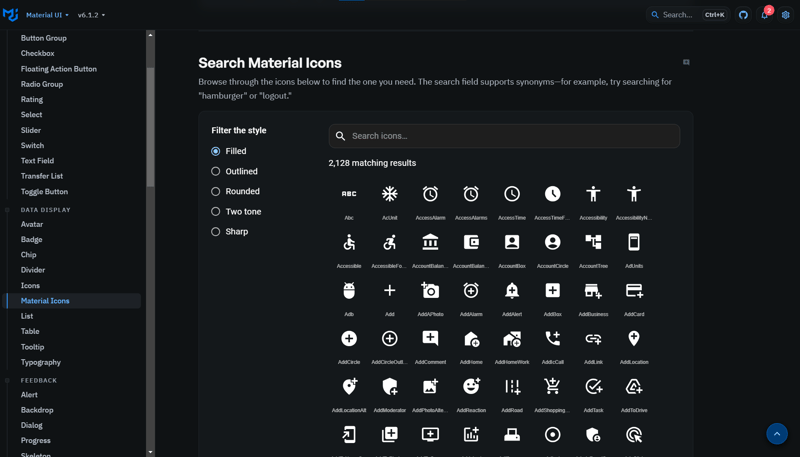Viewport: 800px width, 457px height.
Task: Open notifications bell with badge
Action: 765,15
